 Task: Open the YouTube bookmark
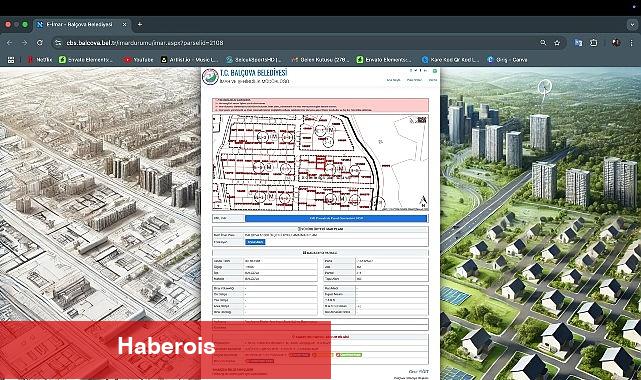139,60
